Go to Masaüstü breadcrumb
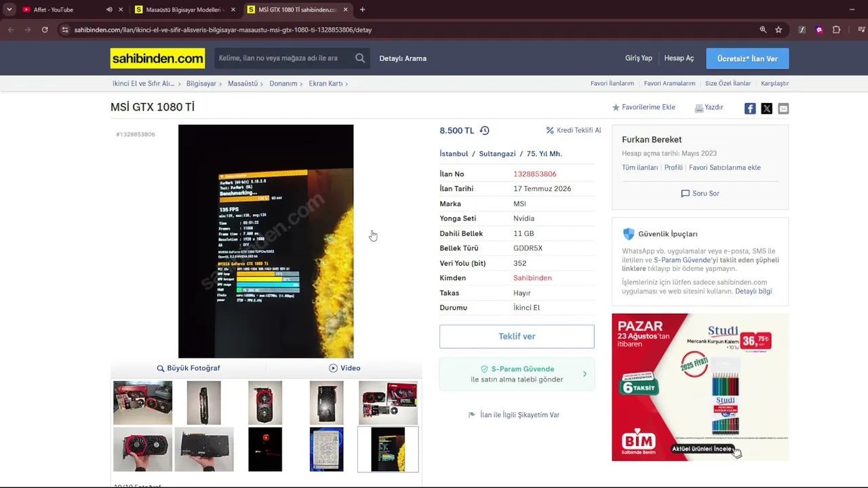868x488 pixels. pyautogui.click(x=243, y=83)
